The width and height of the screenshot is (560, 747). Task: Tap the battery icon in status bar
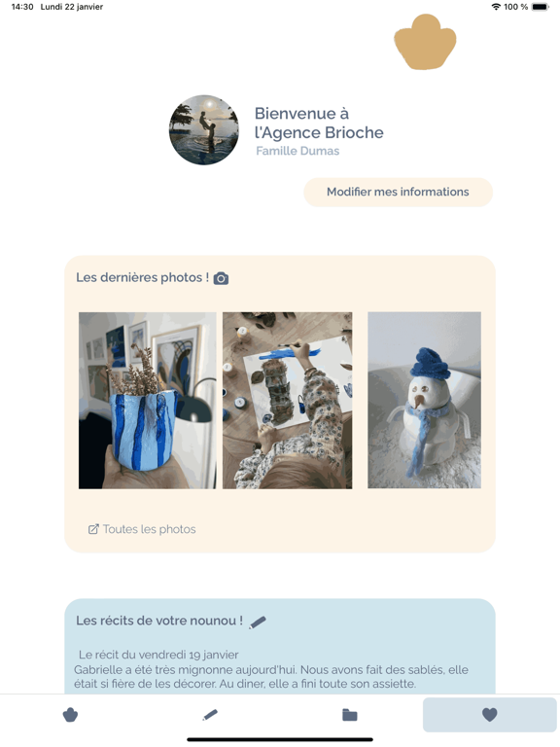pyautogui.click(x=541, y=7)
